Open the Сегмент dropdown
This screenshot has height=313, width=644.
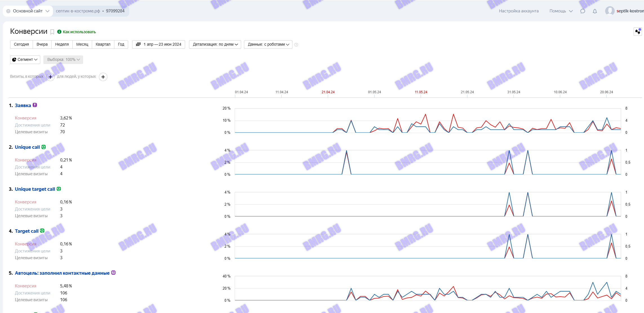tap(25, 59)
